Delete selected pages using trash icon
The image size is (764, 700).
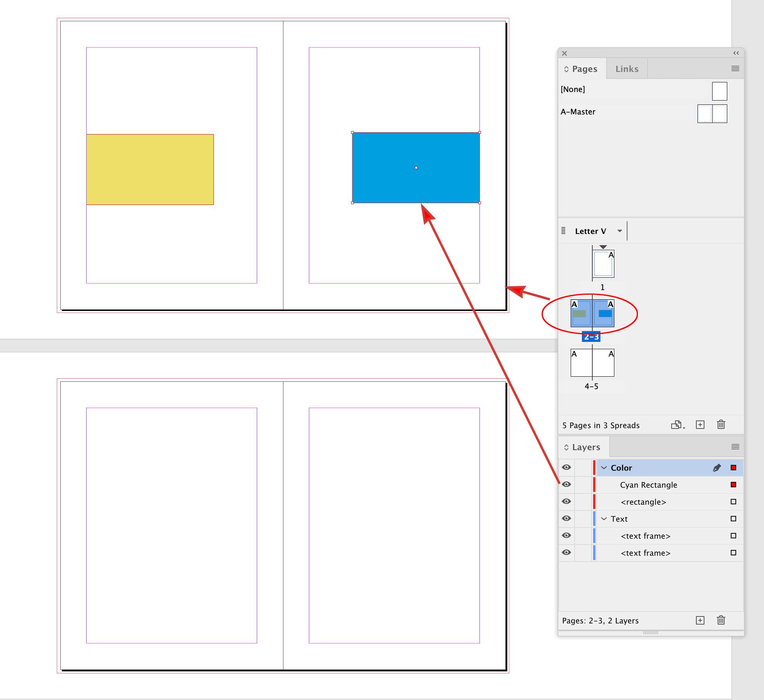(721, 425)
